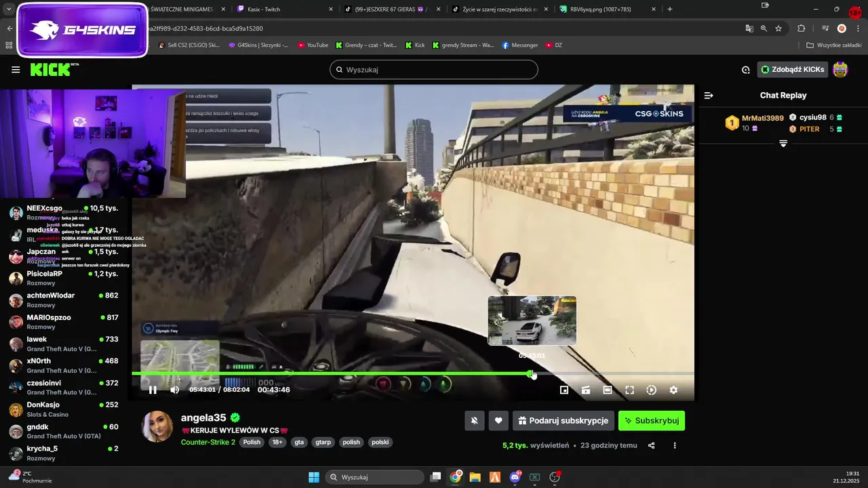Image resolution: width=868 pixels, height=488 pixels.
Task: Click Podaruj subskrypcje button
Action: pyautogui.click(x=564, y=421)
